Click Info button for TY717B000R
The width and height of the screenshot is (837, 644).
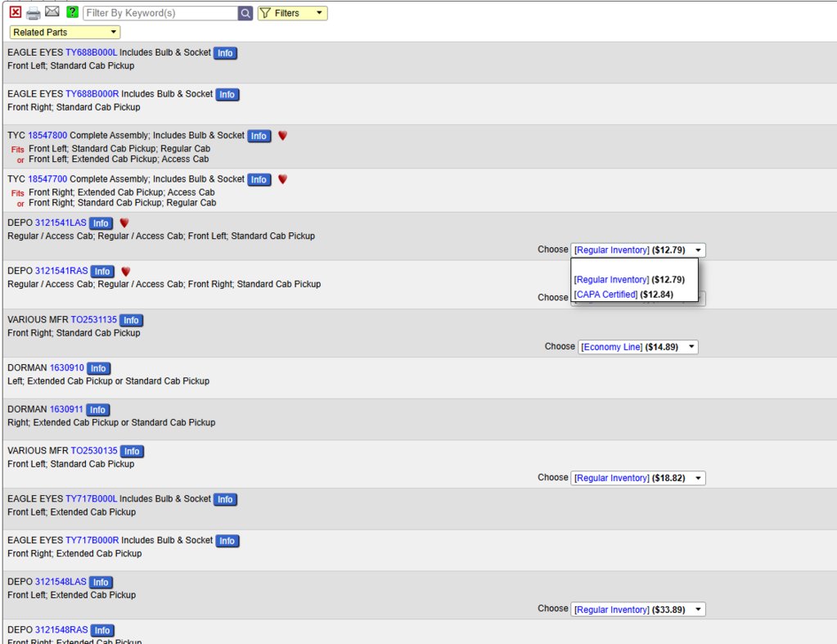[x=227, y=541]
